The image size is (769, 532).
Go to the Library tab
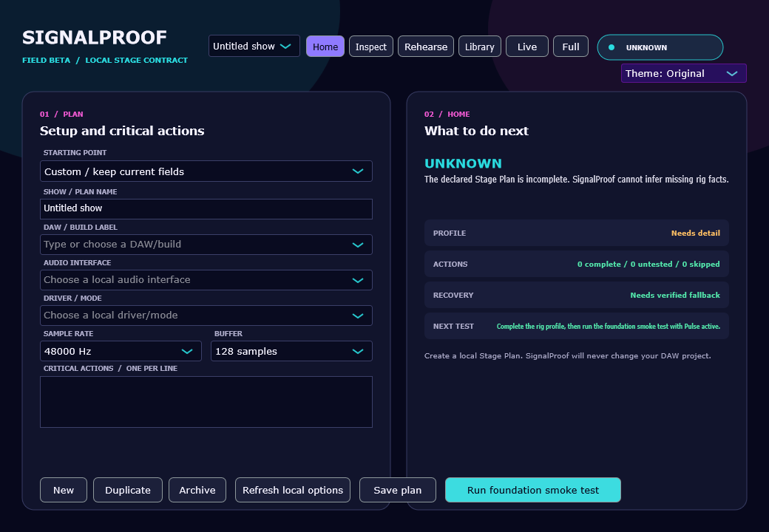pyautogui.click(x=480, y=47)
